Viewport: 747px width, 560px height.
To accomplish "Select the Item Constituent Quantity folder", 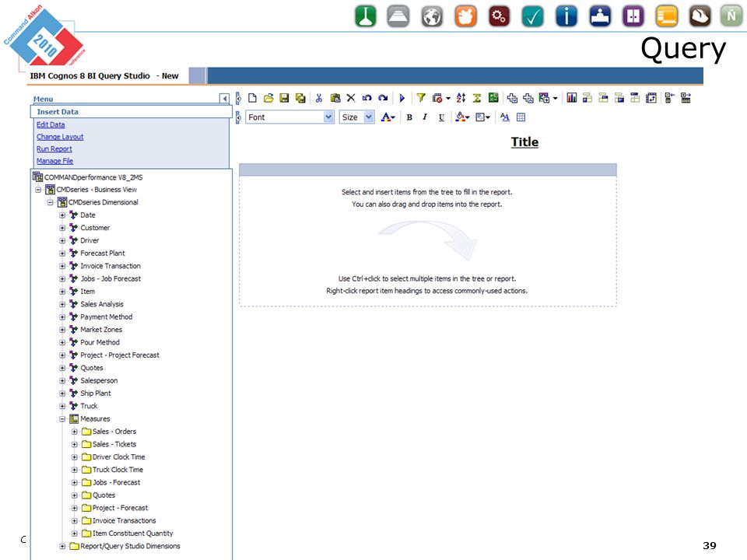I will point(132,534).
